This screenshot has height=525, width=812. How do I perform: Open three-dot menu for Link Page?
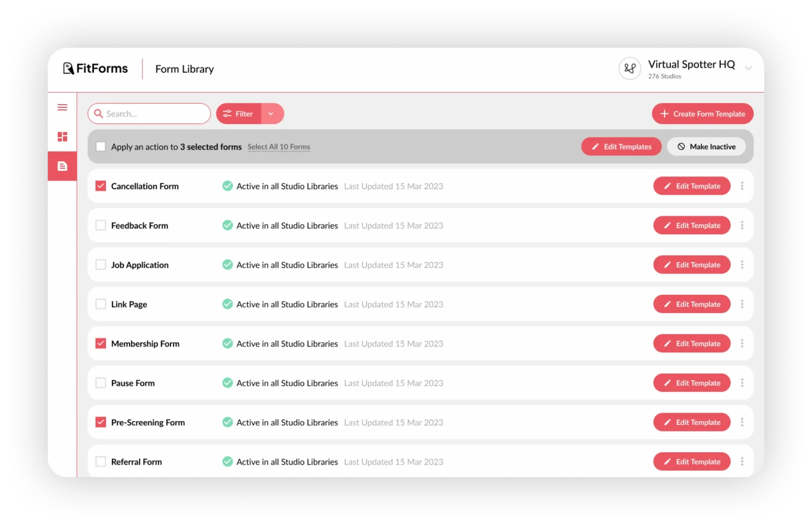click(742, 304)
